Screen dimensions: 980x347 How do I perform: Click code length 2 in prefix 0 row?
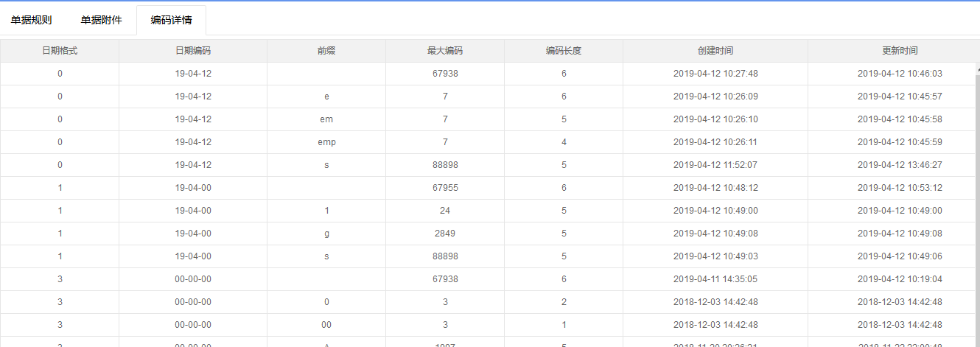[x=564, y=302]
